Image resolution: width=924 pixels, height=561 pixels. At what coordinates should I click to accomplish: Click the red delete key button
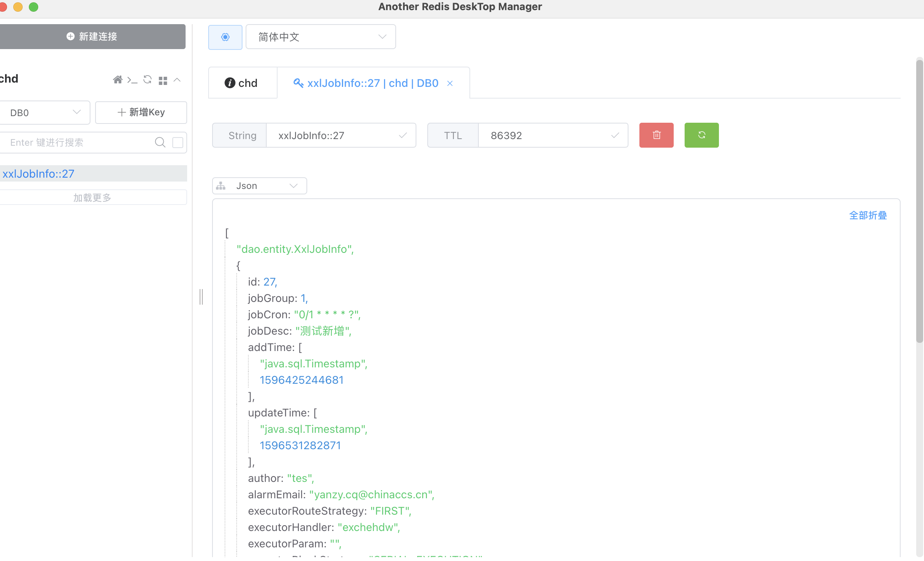click(656, 135)
